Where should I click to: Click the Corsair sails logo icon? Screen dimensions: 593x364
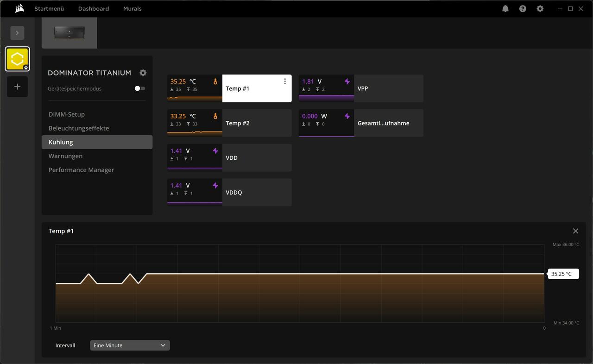[x=19, y=8]
